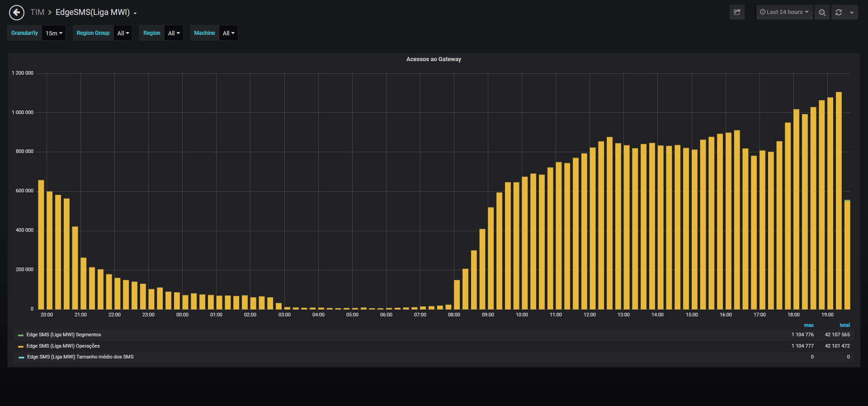Open the Region All dropdown
Viewport: 868px width, 406px height.
pos(174,33)
